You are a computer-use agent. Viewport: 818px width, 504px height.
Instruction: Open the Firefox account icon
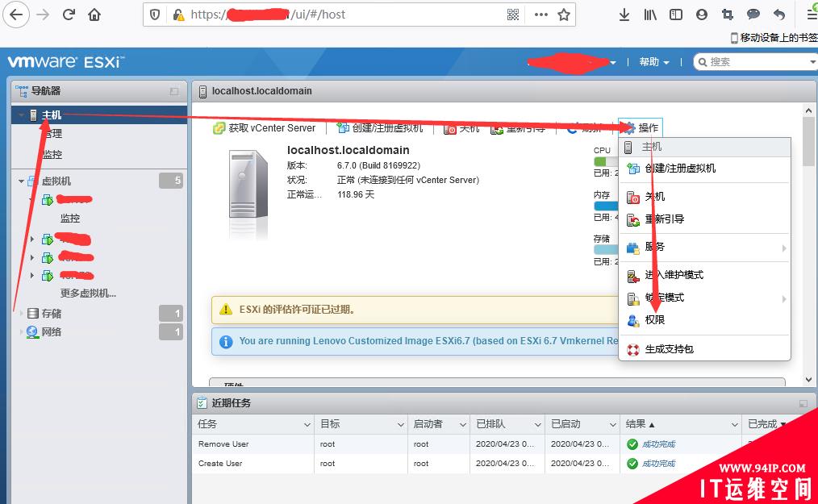[702, 15]
